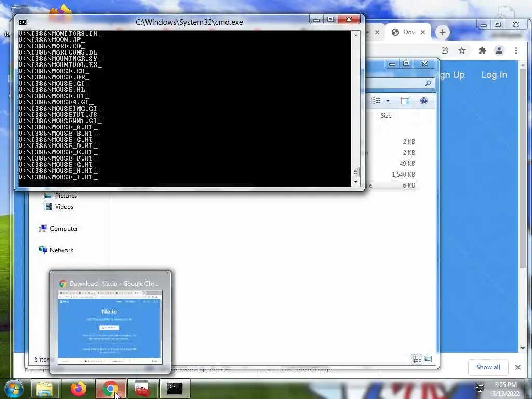This screenshot has width=532, height=399.
Task: Open Pictures in the navigation pane
Action: pos(61,196)
